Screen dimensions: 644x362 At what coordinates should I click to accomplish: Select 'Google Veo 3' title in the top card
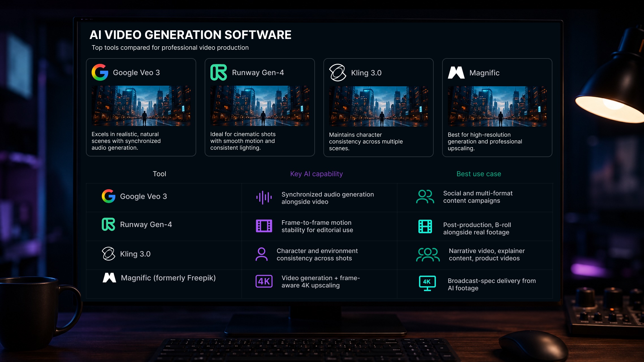[x=136, y=73]
